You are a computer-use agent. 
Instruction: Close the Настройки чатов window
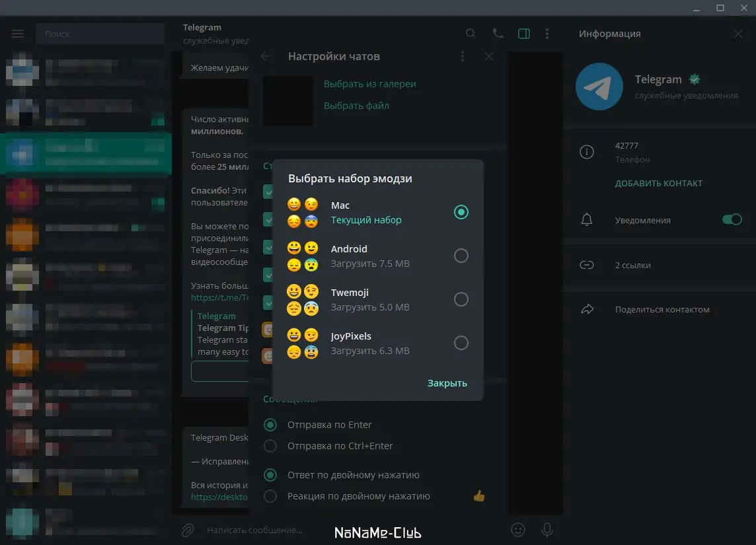(489, 56)
